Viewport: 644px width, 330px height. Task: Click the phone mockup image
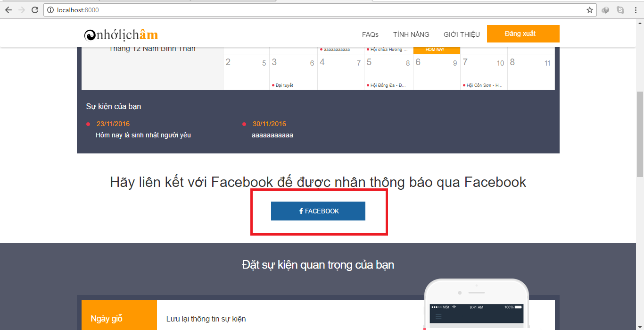pos(476,304)
